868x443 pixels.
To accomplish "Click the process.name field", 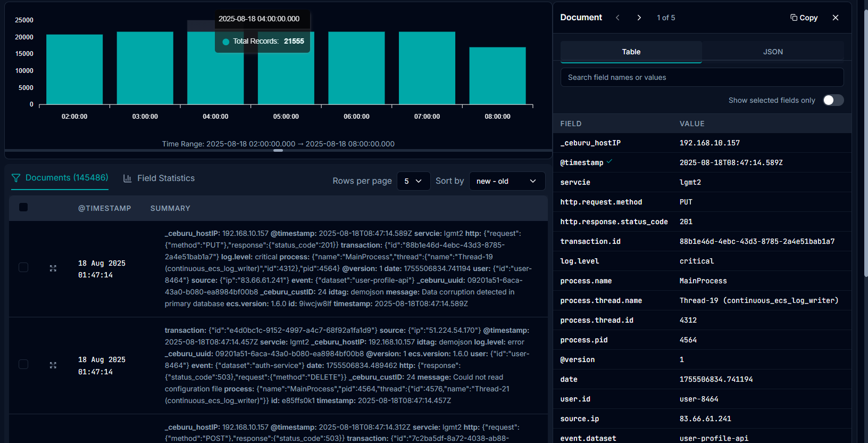I will pos(586,281).
